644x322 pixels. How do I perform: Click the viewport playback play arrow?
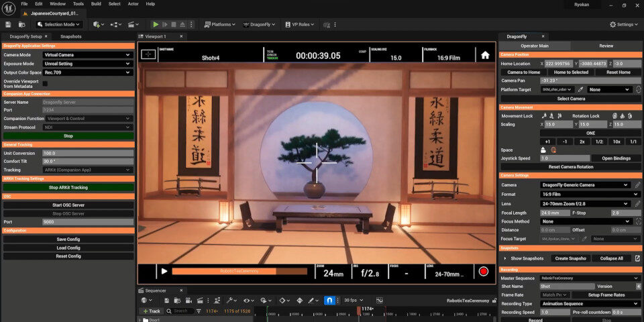[x=164, y=272]
